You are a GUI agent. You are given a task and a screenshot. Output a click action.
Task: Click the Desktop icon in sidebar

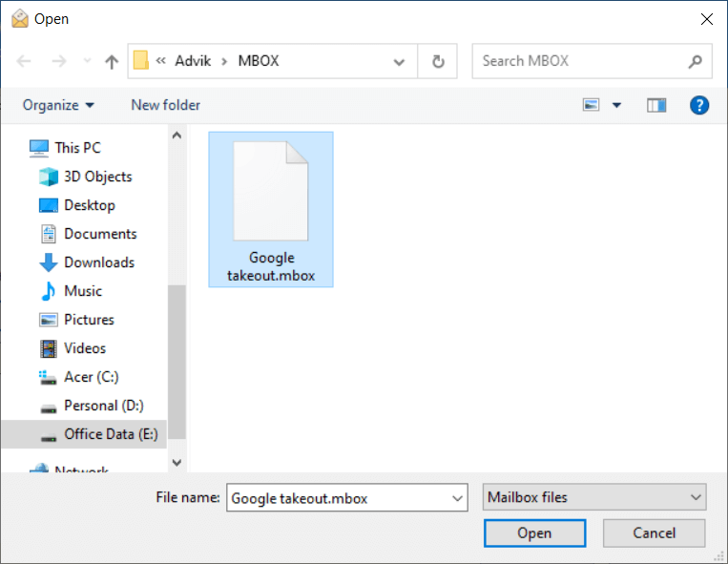coord(49,205)
